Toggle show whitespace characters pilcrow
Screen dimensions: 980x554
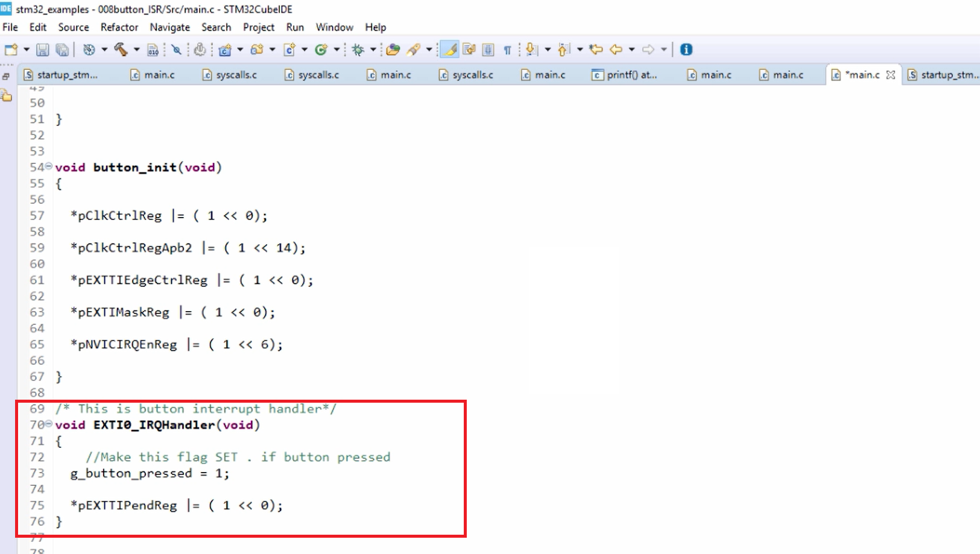(507, 50)
